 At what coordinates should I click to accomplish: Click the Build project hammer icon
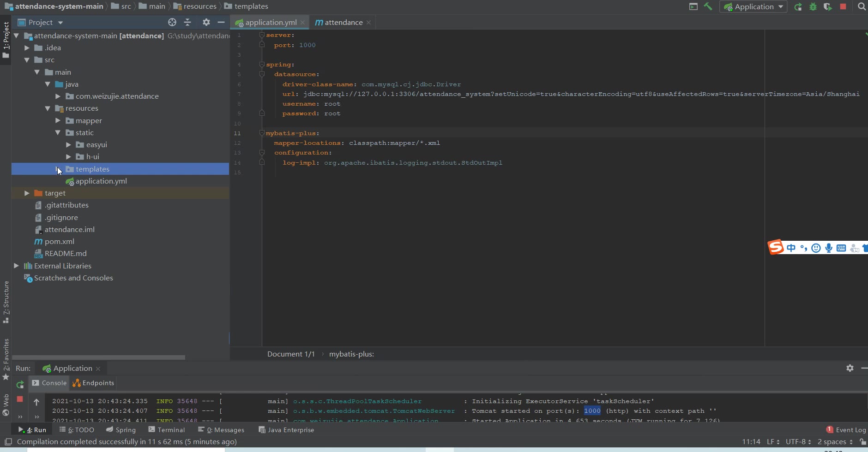pyautogui.click(x=708, y=6)
